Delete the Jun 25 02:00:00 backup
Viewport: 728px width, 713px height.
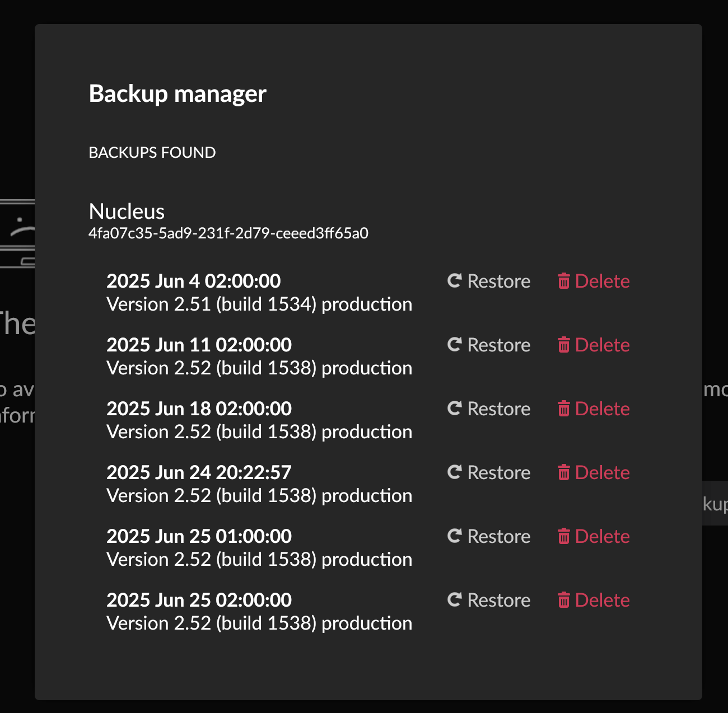pyautogui.click(x=594, y=600)
